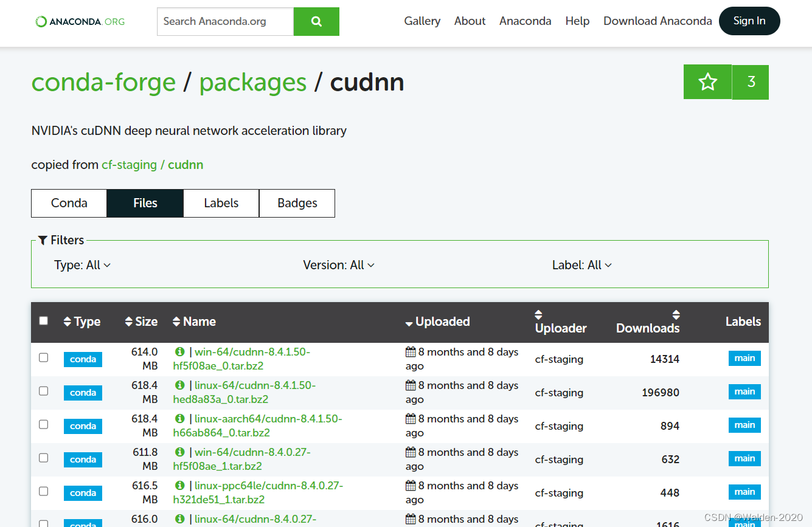Star the cudnn package
Screen dimensions: 812x527
point(707,82)
